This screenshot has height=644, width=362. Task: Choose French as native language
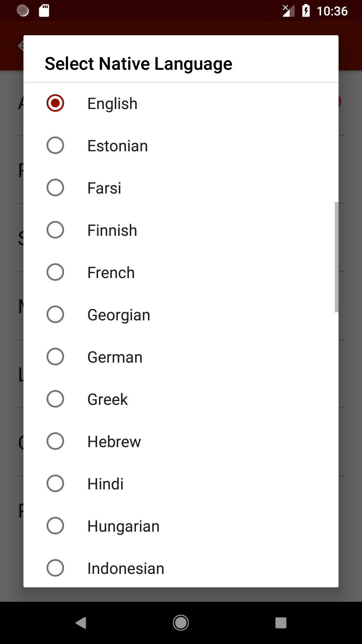(x=111, y=272)
